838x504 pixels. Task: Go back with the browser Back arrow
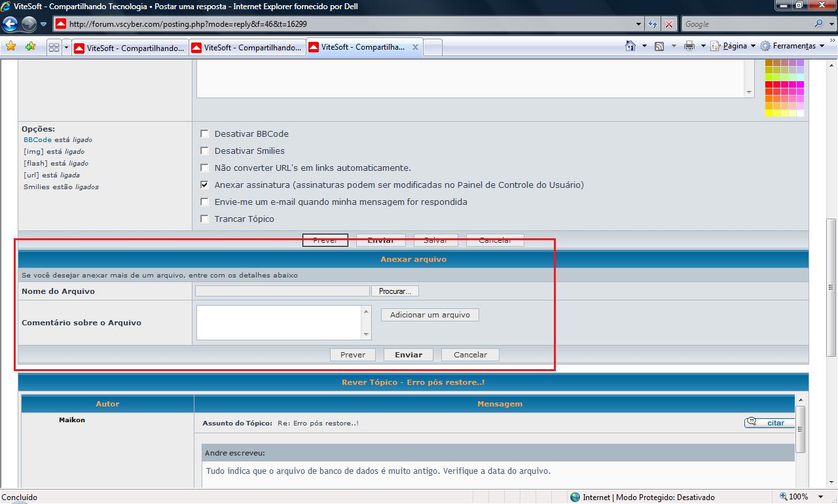10,24
